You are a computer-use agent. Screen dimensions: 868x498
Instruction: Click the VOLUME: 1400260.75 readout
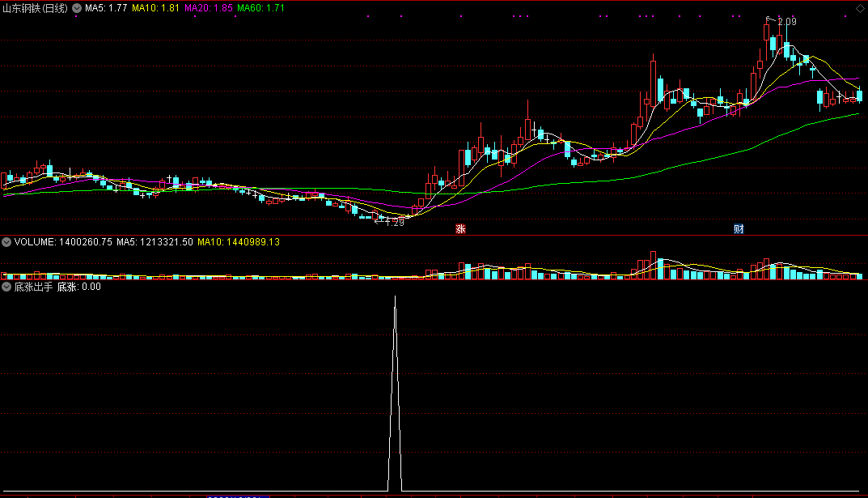pyautogui.click(x=63, y=242)
